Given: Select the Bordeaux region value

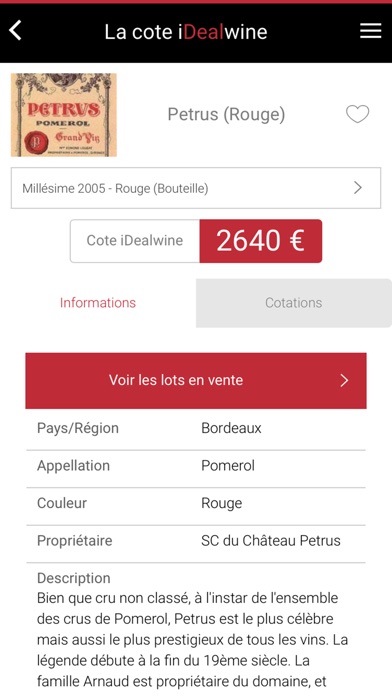Looking at the screenshot, I should [x=231, y=428].
